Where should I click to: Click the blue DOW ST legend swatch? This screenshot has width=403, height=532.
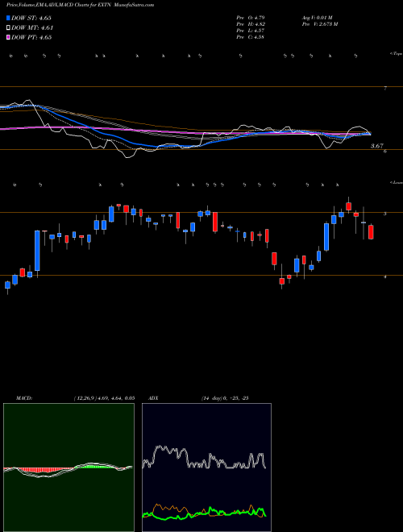(8, 18)
